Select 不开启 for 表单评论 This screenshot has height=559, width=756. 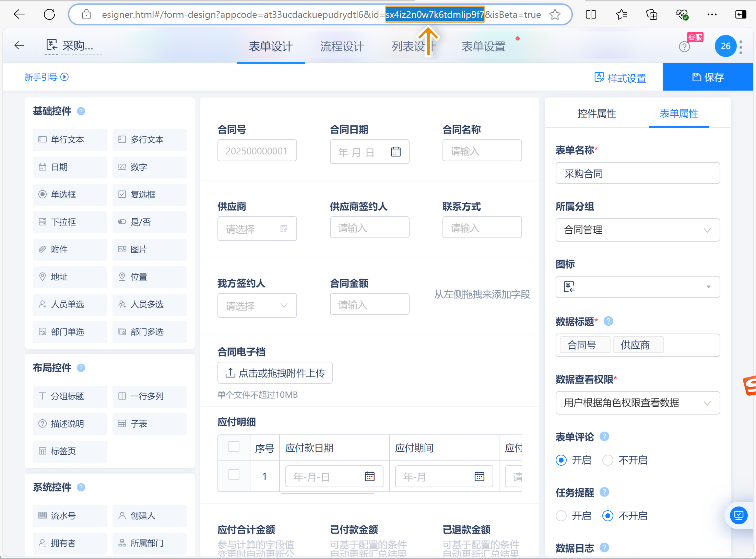608,460
